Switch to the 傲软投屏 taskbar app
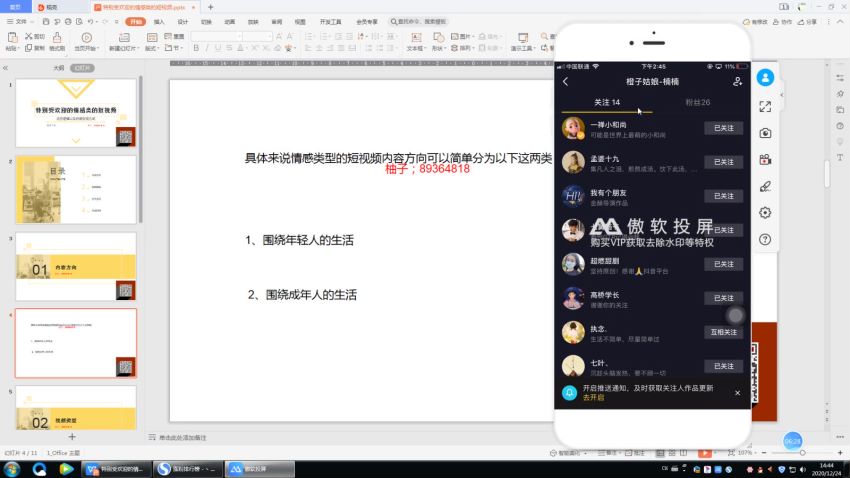This screenshot has height=478, width=850. (x=260, y=469)
